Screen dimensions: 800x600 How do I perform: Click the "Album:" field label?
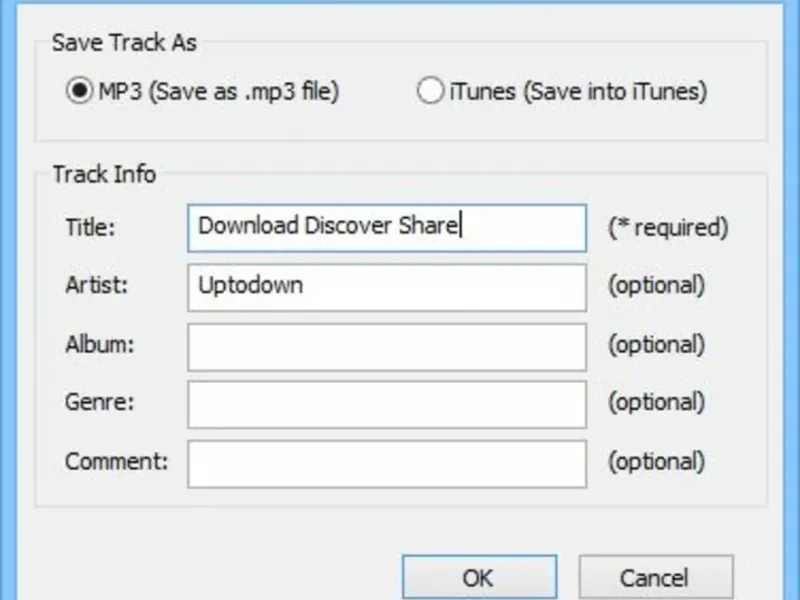99,344
